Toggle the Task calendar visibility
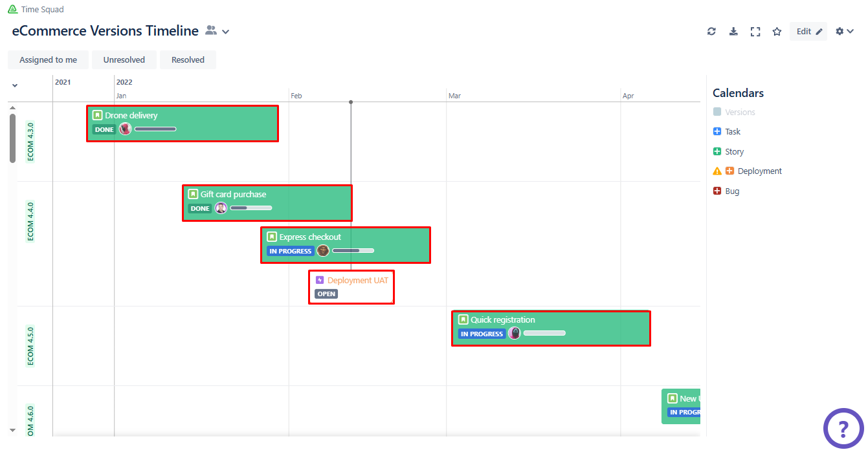Viewport: 868px width, 452px height. 717,132
